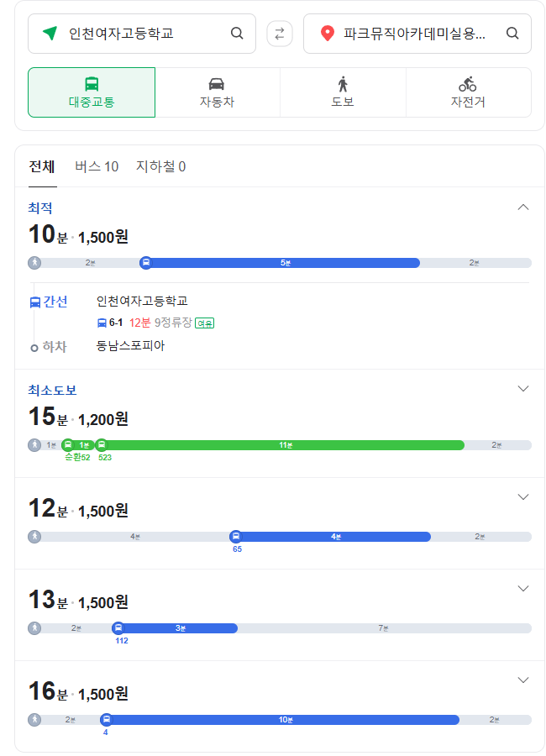
Task: Select the 대중교통 transit mode
Action: point(92,92)
